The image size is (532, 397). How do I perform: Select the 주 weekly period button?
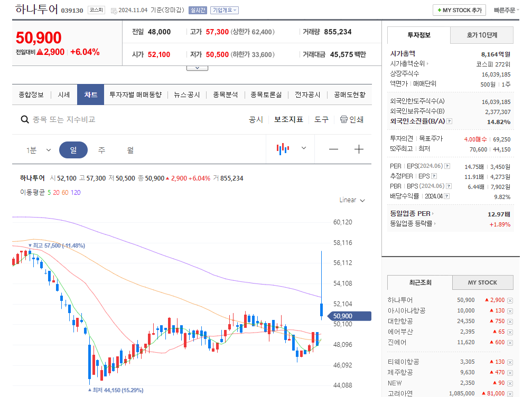point(101,150)
